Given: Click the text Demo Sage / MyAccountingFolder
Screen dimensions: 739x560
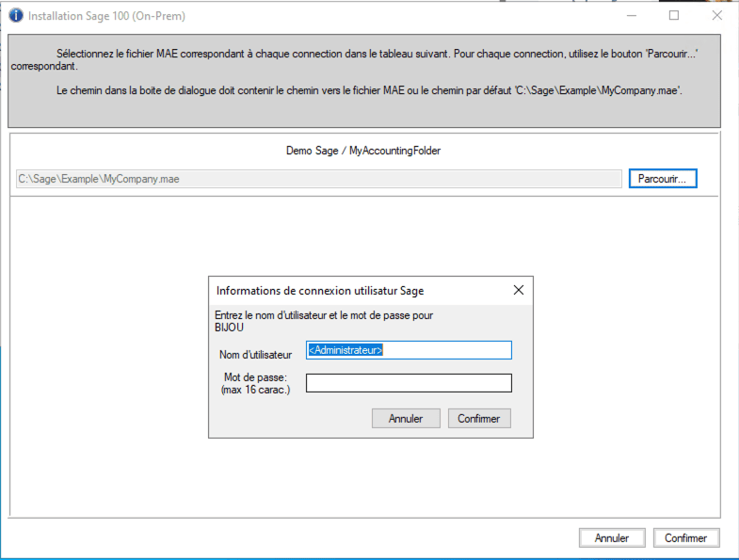Looking at the screenshot, I should [x=363, y=151].
